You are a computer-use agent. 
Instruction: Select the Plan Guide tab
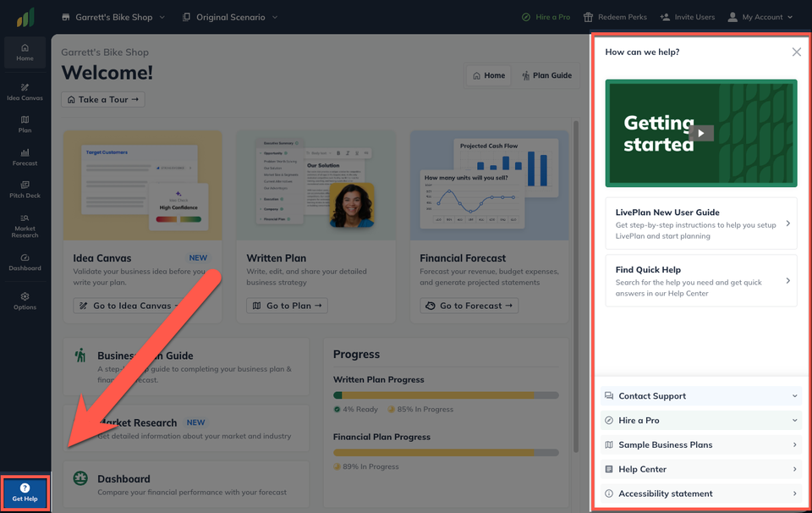tap(546, 75)
